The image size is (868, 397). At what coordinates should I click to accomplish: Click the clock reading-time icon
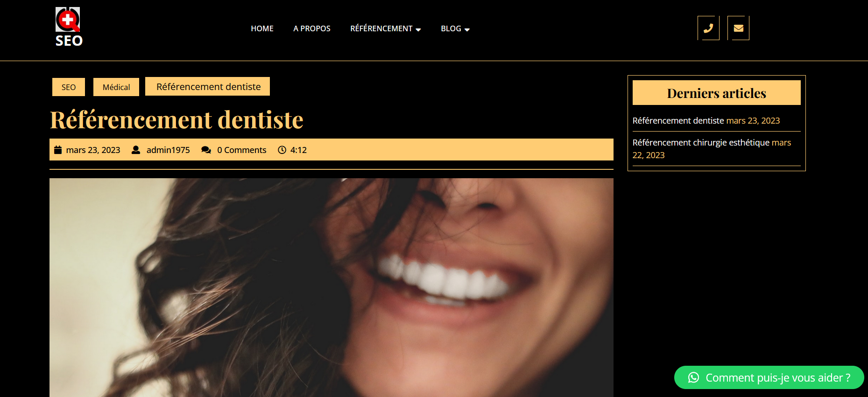coord(282,150)
